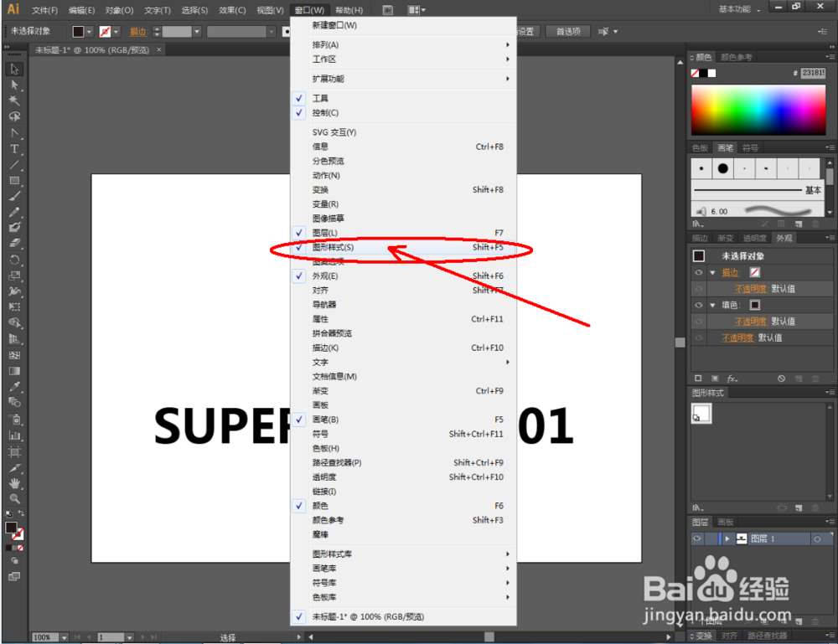The image size is (838, 644).
Task: Expand the 图形样式库 submenu
Action: tap(404, 554)
